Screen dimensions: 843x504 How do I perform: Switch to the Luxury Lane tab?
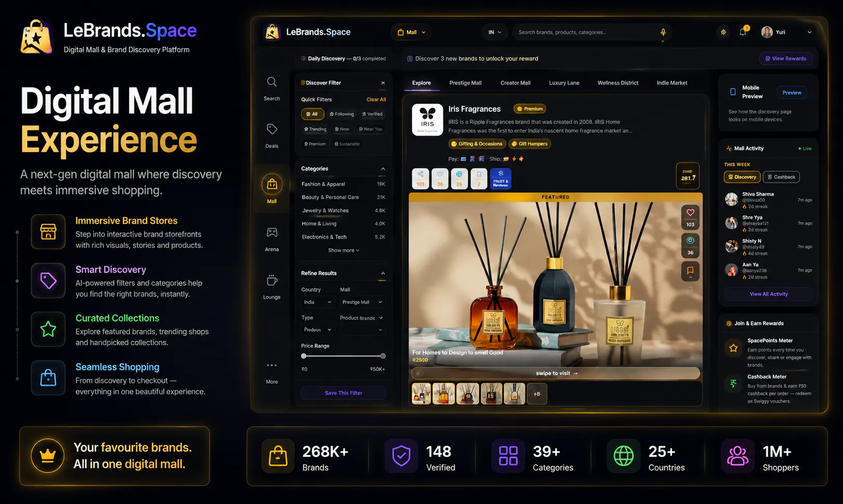(x=564, y=83)
